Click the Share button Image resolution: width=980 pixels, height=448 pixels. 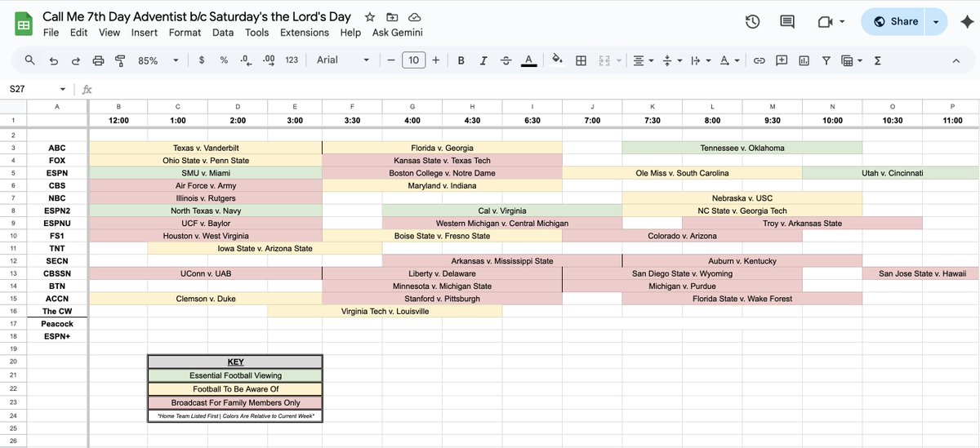pos(894,22)
